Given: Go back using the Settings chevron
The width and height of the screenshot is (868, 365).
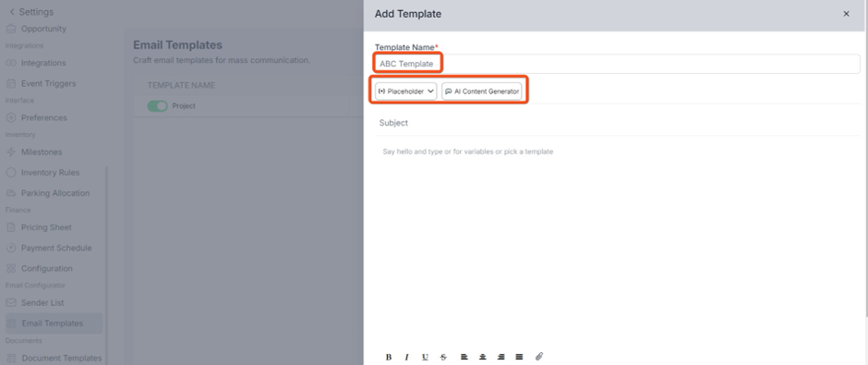Looking at the screenshot, I should [12, 12].
